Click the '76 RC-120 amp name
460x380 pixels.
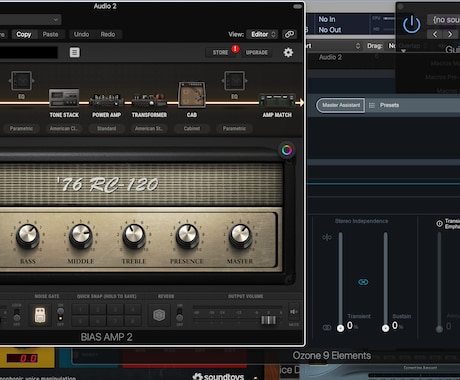coord(107,184)
